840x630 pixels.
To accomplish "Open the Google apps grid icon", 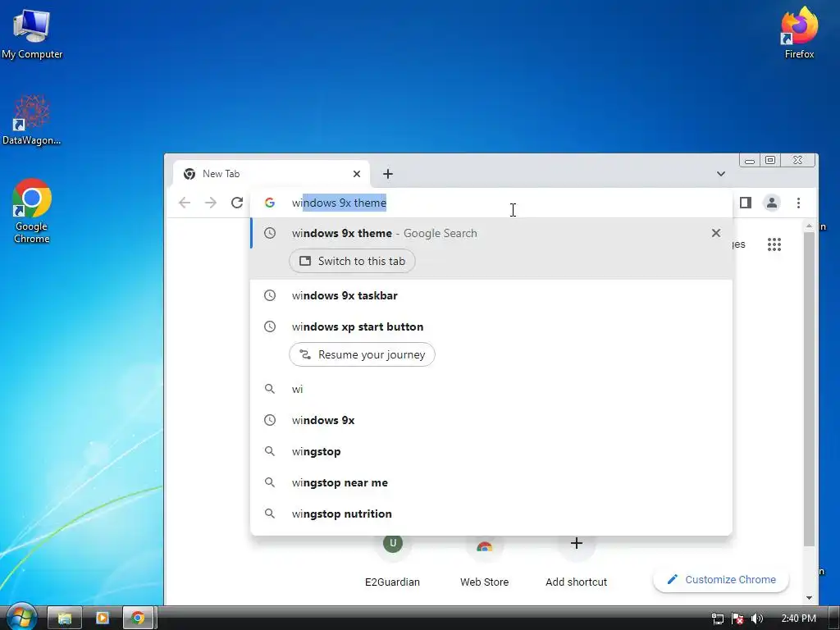I will 774,244.
